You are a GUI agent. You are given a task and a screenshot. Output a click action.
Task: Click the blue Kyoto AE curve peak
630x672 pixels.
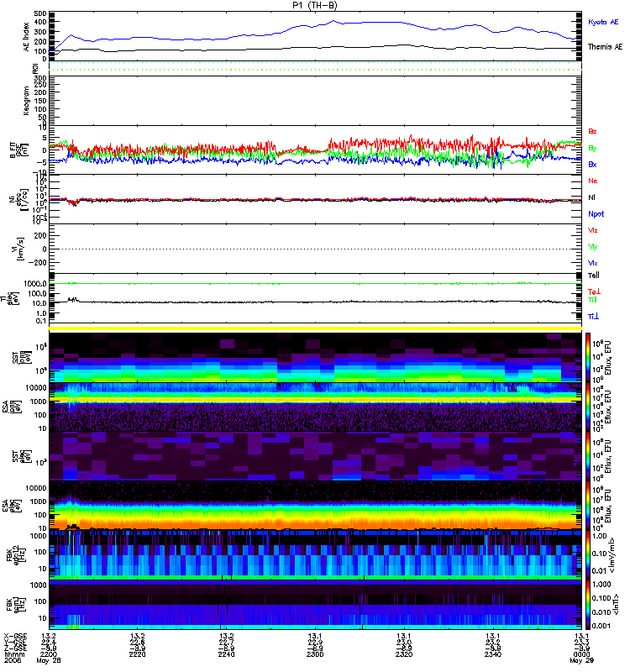coord(334,21)
